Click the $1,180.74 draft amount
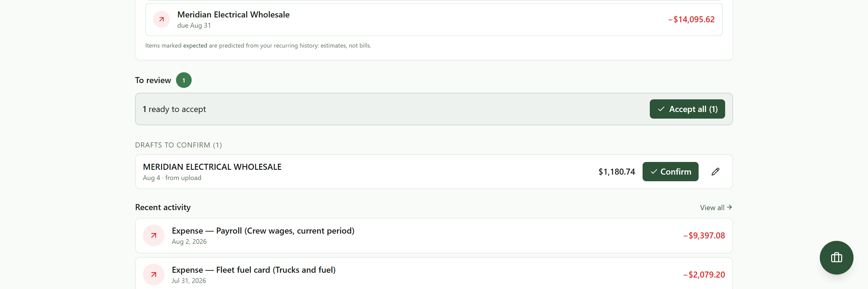The image size is (868, 289). [616, 172]
